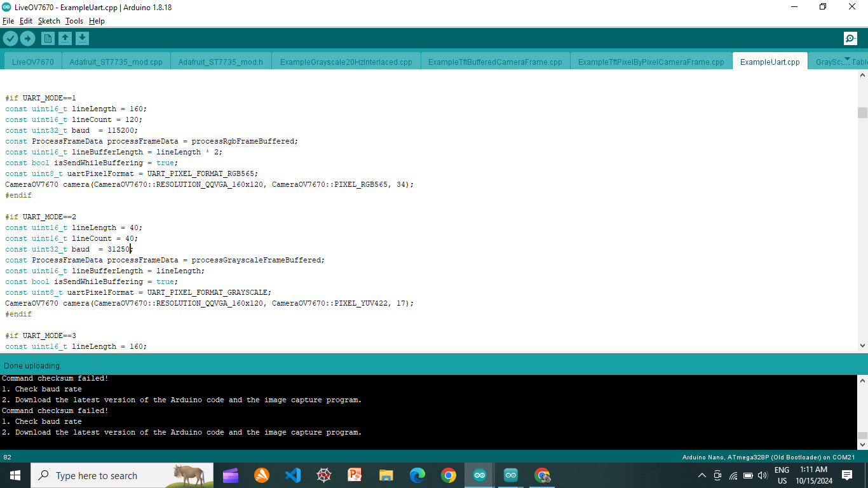
Task: Switch to Adafruit_ST7735_mod.cpp tab
Action: coord(116,62)
